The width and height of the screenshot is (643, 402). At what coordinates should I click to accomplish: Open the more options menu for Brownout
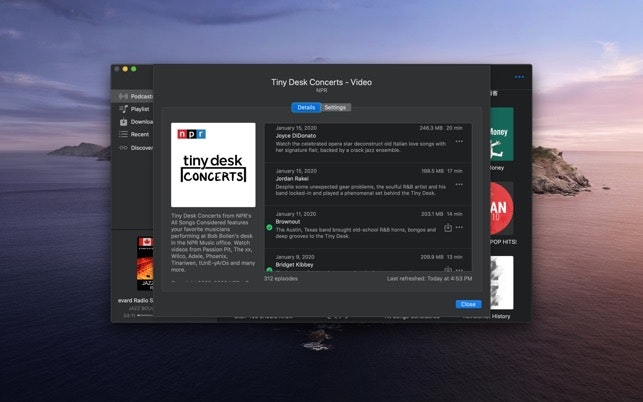tap(459, 227)
